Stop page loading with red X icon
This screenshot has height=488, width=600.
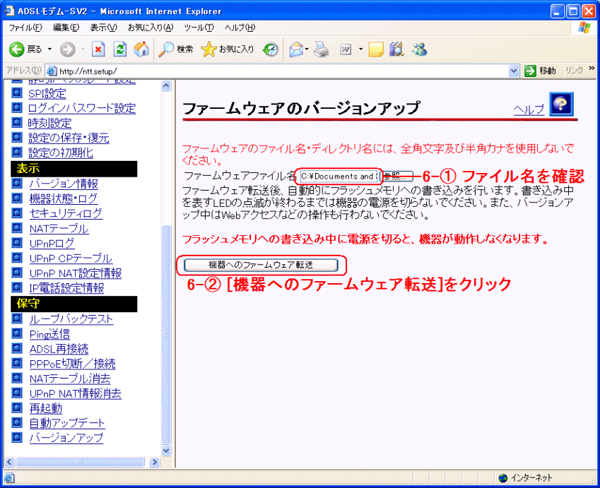[98, 49]
